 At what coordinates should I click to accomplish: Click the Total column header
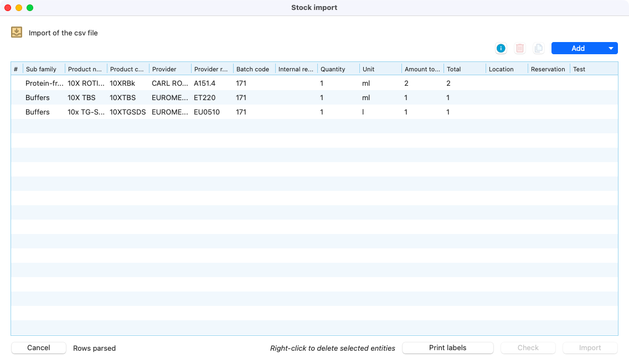(x=465, y=69)
